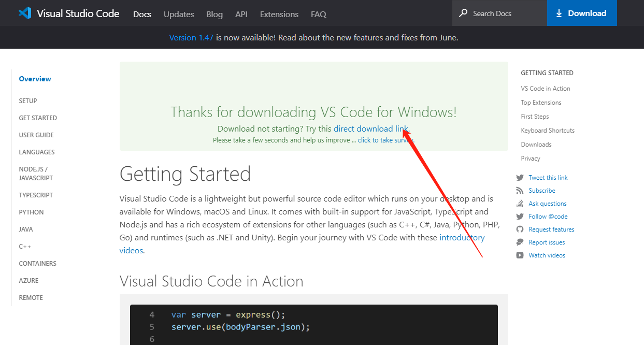Click the GitHub icon beside Request features
Screen dimensions: 644x345
point(520,229)
